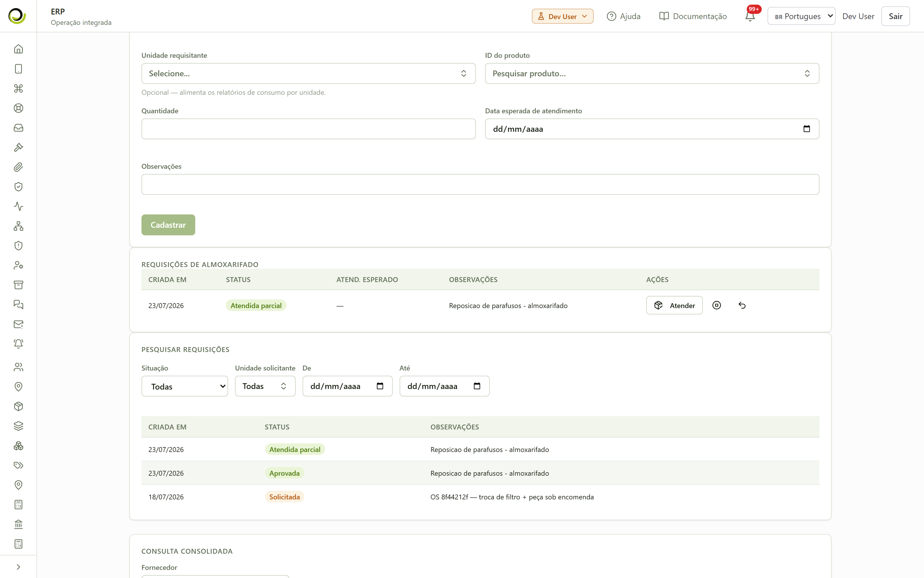Open the inbox tray sidebar icon
924x578 pixels.
point(18,128)
